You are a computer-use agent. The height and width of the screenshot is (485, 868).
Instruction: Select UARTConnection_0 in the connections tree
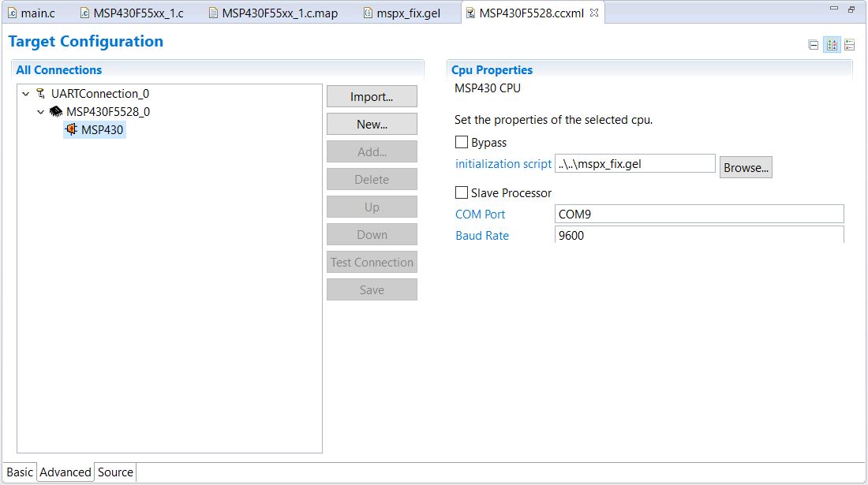click(x=99, y=94)
